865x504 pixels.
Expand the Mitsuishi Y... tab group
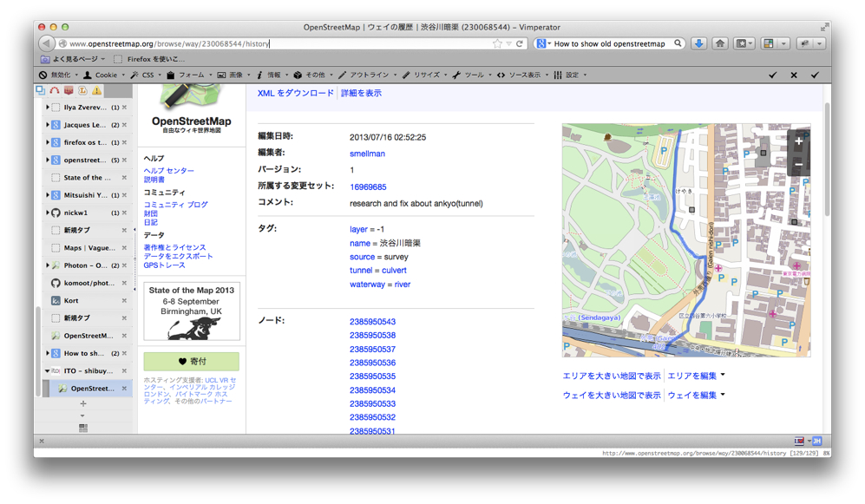(48, 194)
